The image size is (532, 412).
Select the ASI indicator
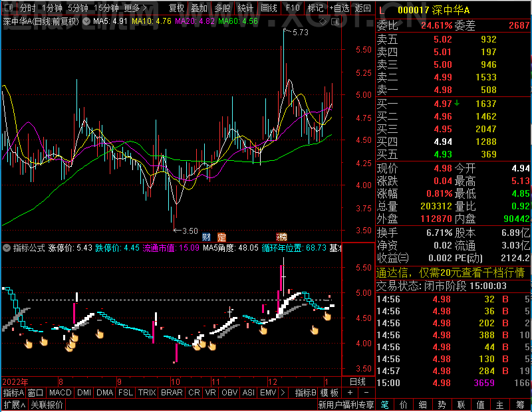tap(248, 393)
